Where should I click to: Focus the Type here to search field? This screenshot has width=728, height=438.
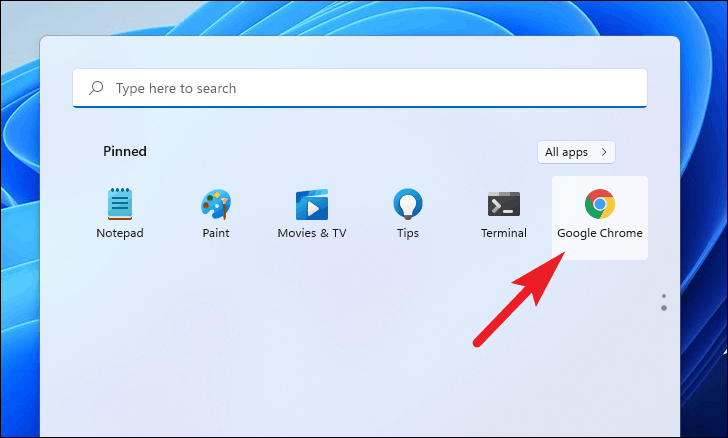pyautogui.click(x=360, y=88)
